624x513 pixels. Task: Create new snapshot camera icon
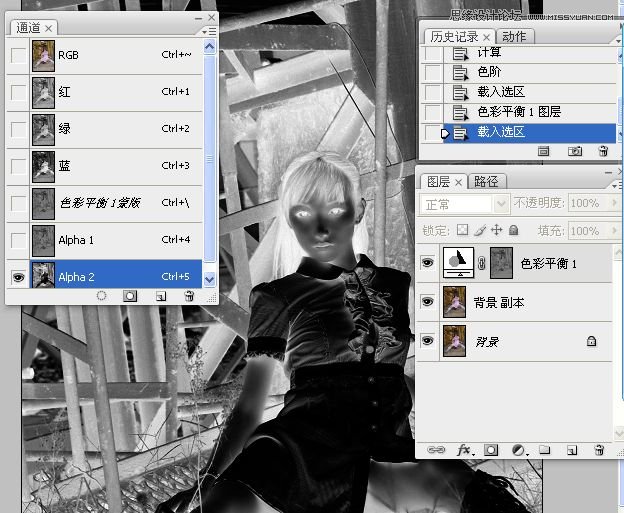(x=575, y=151)
